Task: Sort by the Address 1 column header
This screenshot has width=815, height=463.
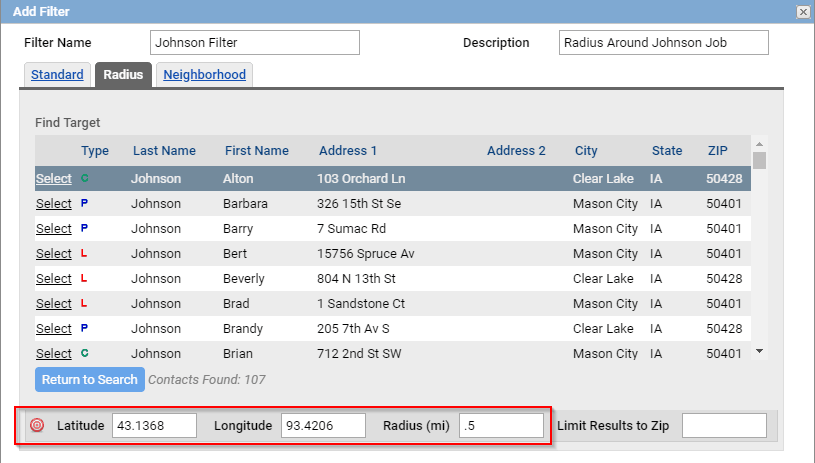Action: 348,151
